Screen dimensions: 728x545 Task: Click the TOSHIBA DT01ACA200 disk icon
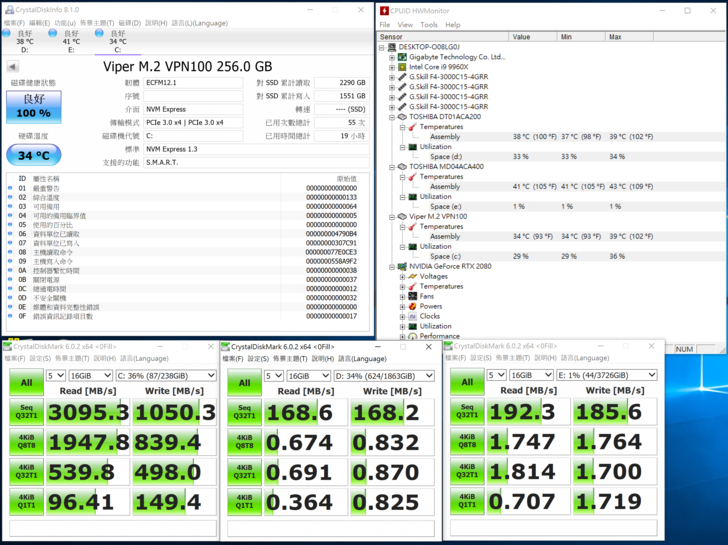tap(403, 117)
